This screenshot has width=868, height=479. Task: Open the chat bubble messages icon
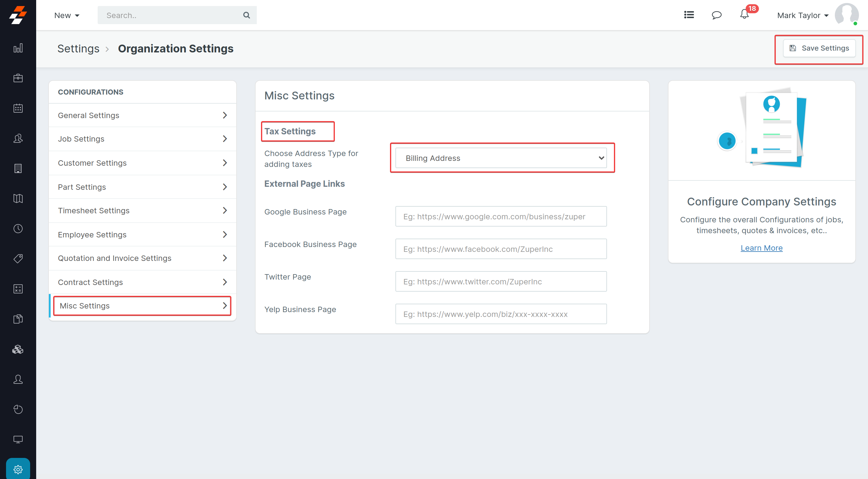pyautogui.click(x=716, y=15)
